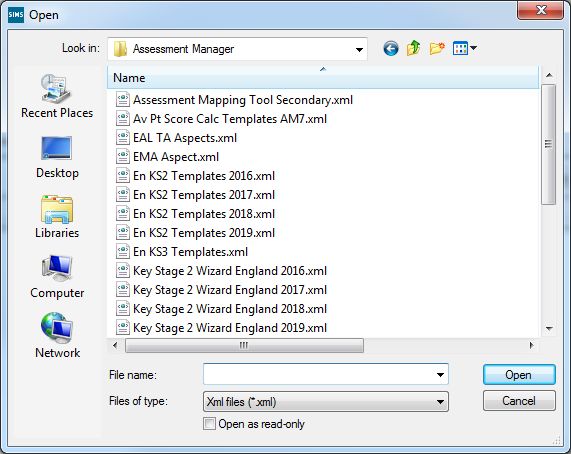Enable the Open as read-only checkbox
The image size is (571, 454).
click(209, 424)
